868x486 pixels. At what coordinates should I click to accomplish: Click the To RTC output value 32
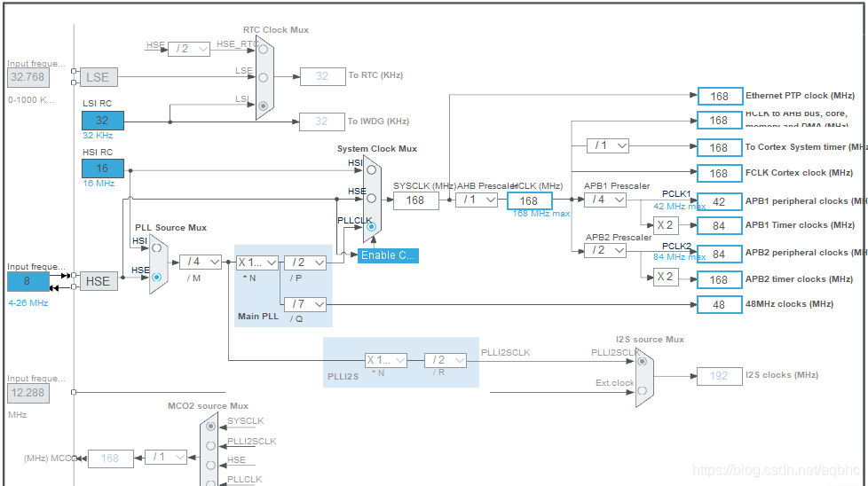click(x=323, y=76)
